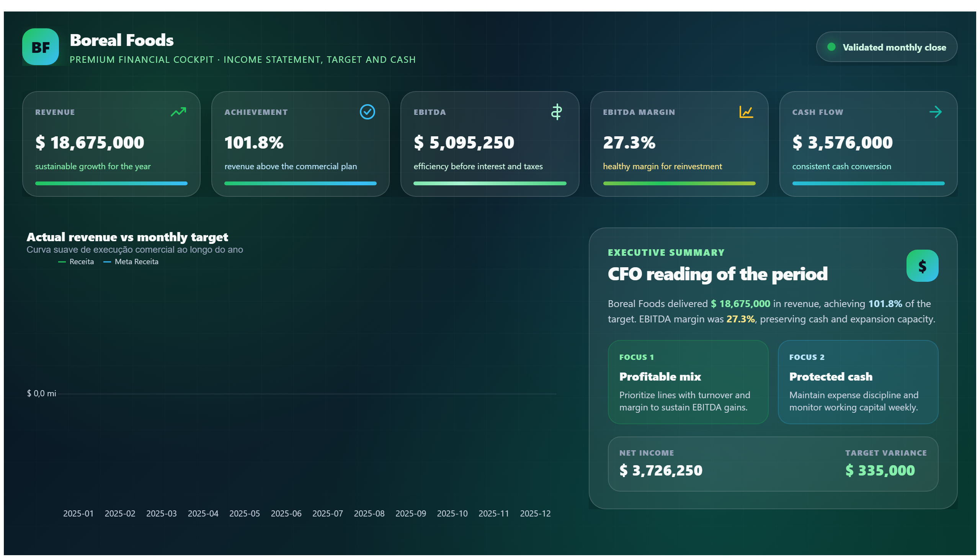The image size is (980, 559).
Task: Click the 'CFO reading of the period' heading
Action: pos(717,274)
